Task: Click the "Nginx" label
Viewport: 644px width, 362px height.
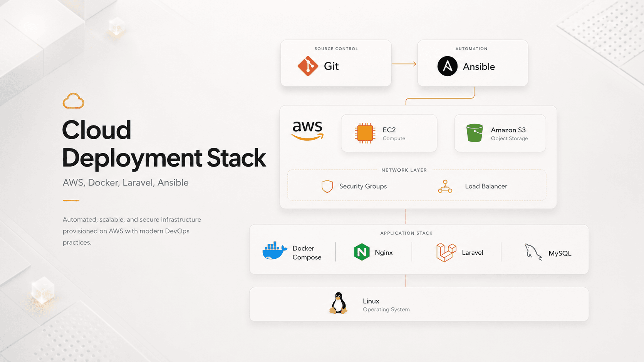Action: point(384,253)
